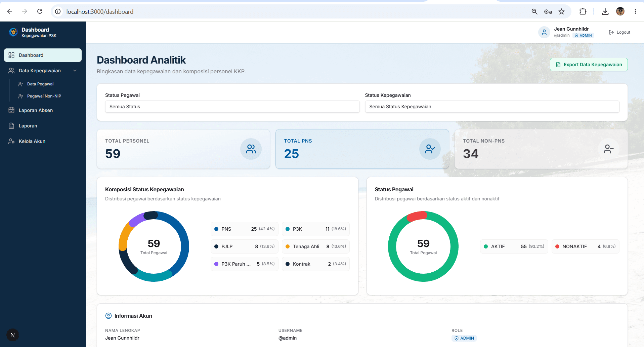
Task: Open the Status Kepegawaian dropdown
Action: pyautogui.click(x=492, y=107)
